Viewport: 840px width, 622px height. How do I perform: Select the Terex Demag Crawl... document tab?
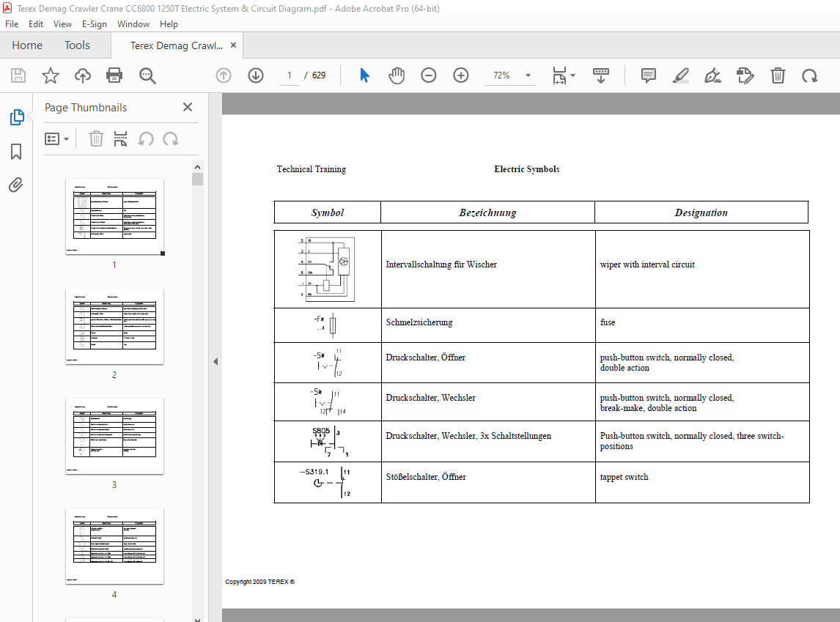176,45
